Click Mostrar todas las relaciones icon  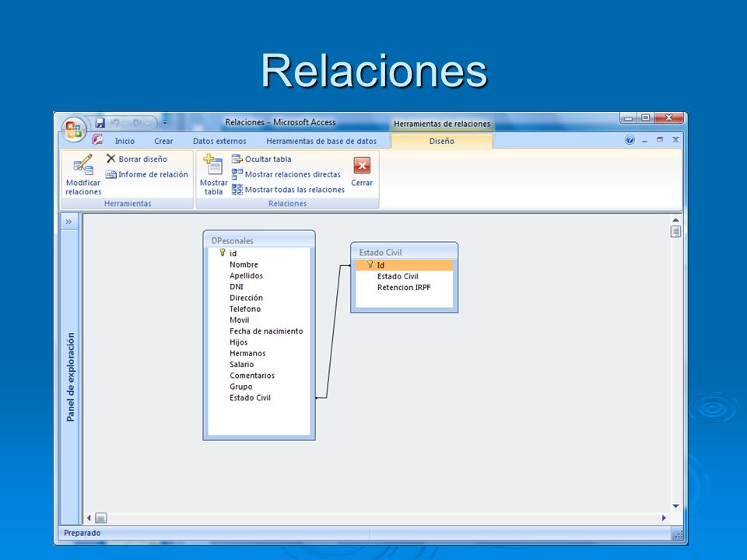click(237, 190)
